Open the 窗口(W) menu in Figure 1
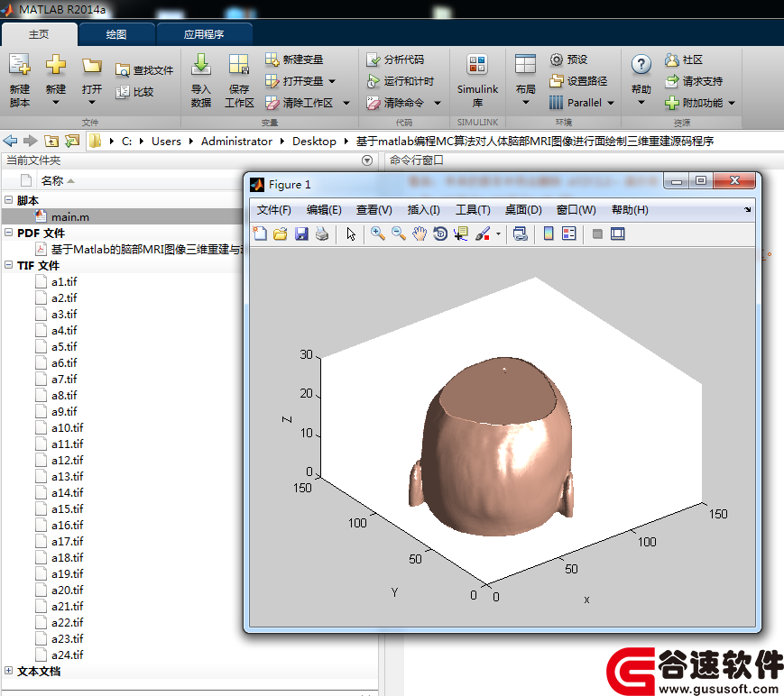784x696 pixels. 576,210
